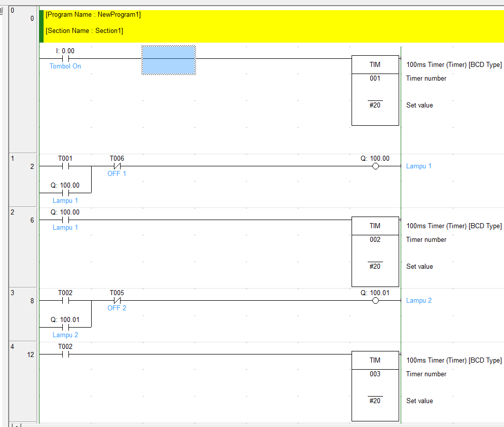Click the Tombol On comment label
504x427 pixels.
(x=65, y=66)
